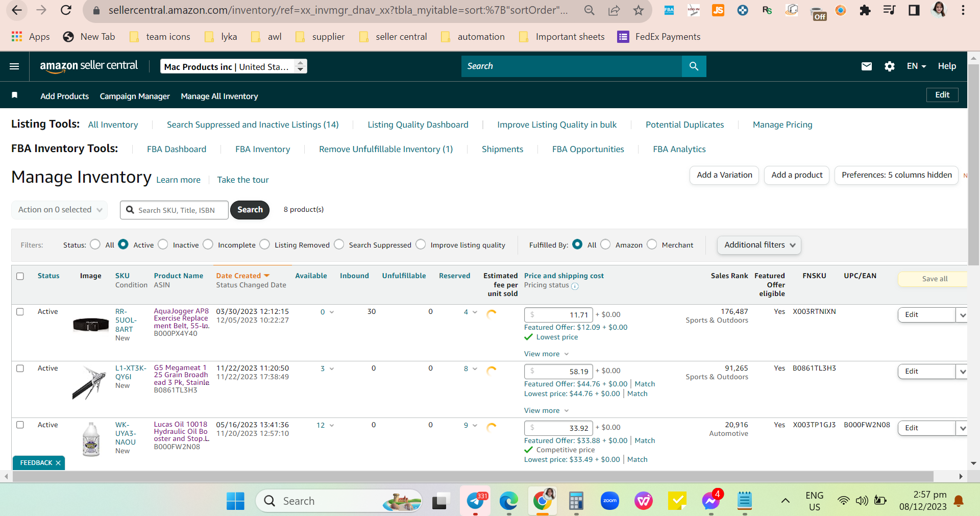Click the Amazon Seller Central logo

pos(89,66)
